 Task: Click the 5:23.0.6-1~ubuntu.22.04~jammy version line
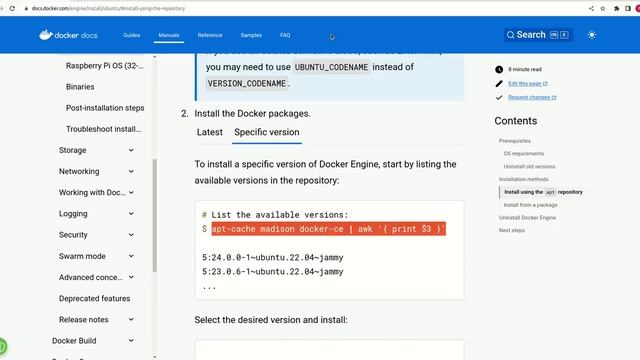(x=273, y=272)
